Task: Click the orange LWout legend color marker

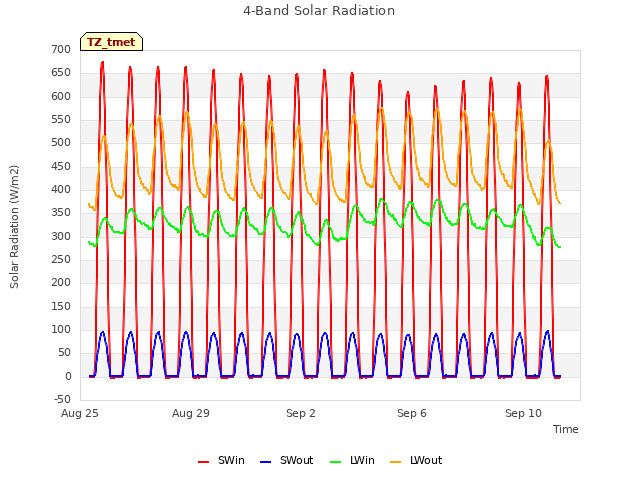Action: tap(396, 462)
